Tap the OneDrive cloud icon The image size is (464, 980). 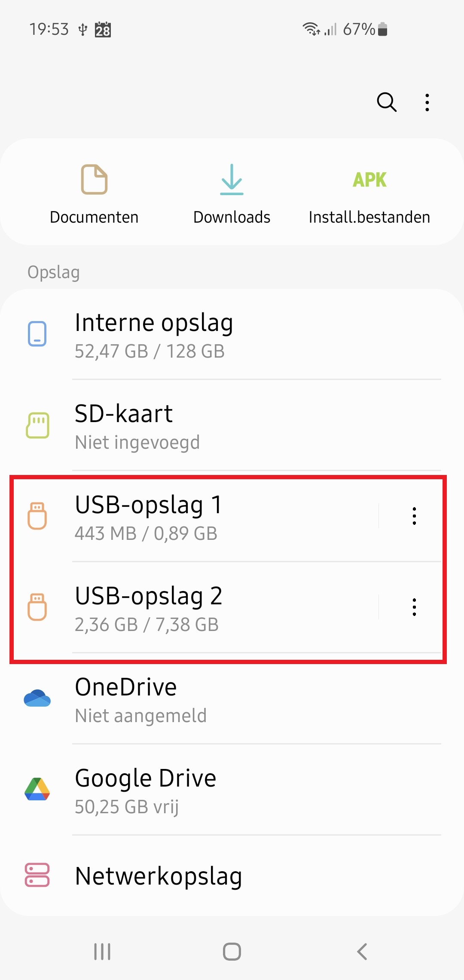37,698
